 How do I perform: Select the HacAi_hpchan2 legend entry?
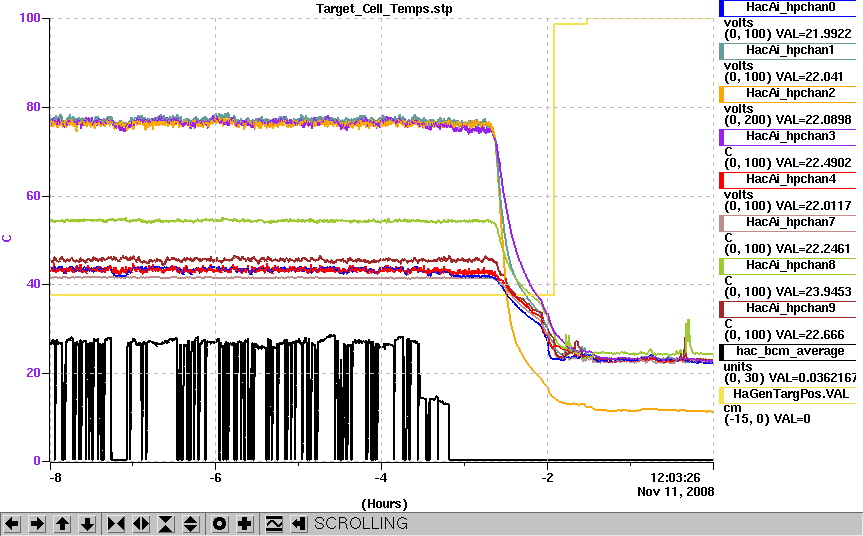tap(788, 94)
